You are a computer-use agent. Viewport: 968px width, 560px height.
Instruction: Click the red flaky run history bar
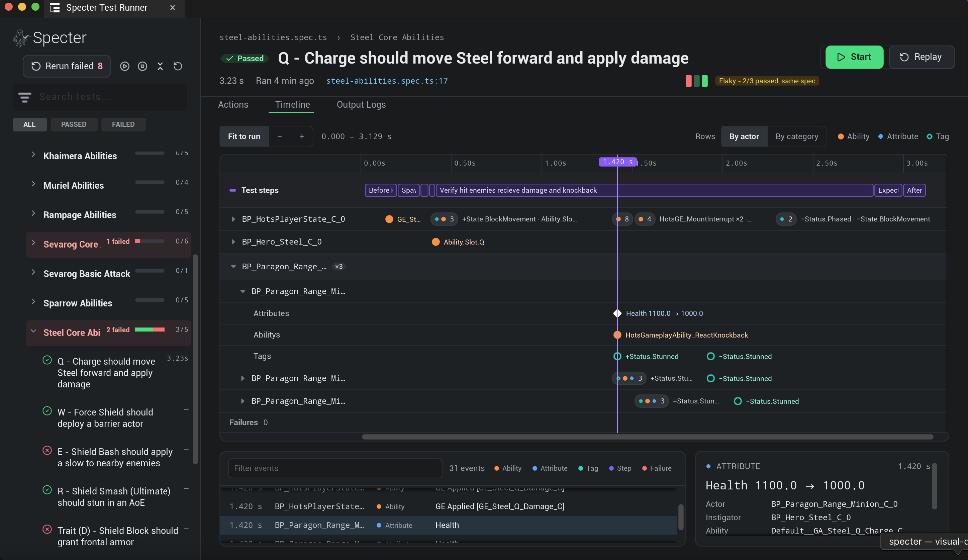tap(689, 81)
